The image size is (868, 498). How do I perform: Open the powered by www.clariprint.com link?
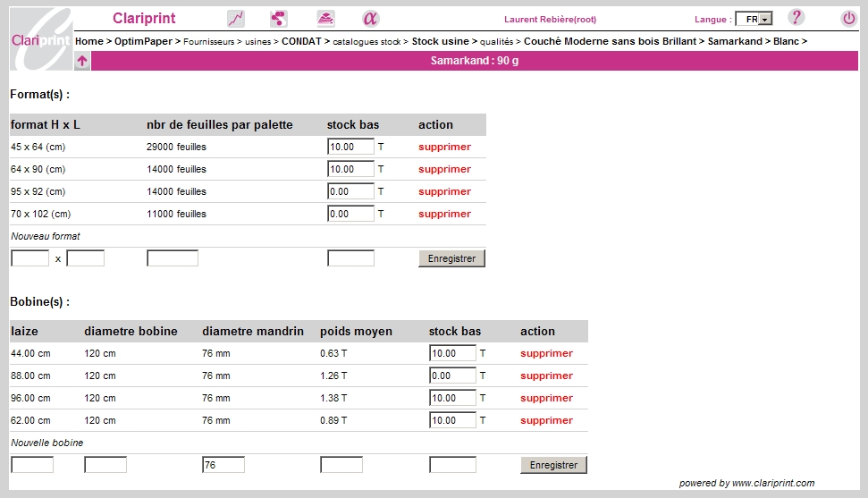pos(746,483)
